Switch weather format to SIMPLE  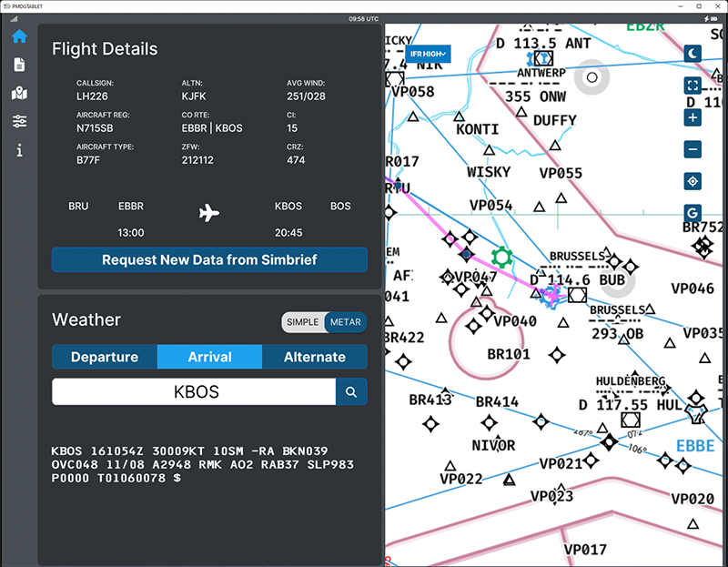click(303, 322)
